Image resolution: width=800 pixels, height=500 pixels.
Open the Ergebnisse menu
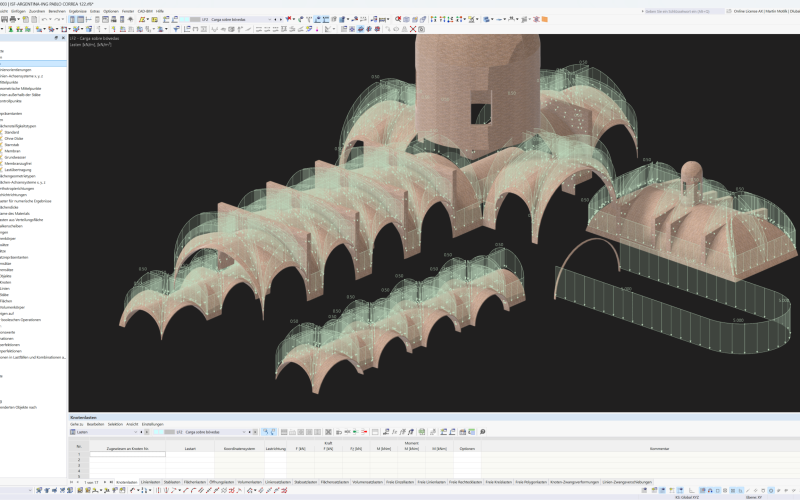pyautogui.click(x=78, y=11)
